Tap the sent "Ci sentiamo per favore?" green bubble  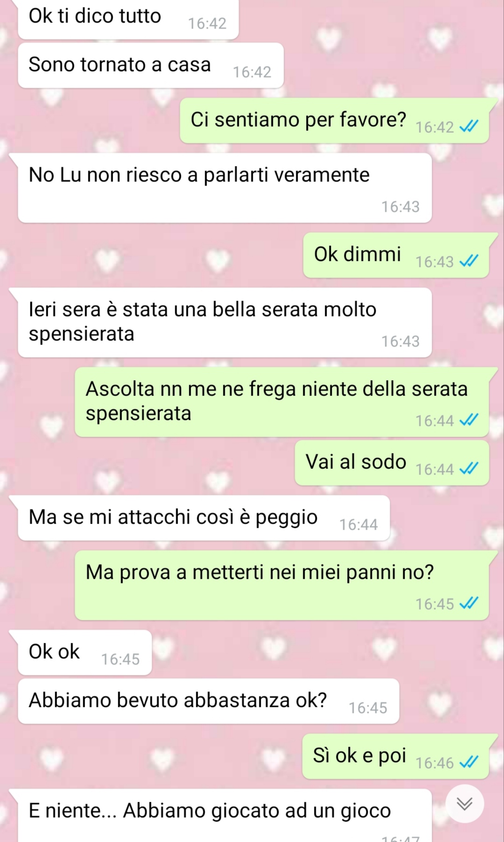(334, 121)
